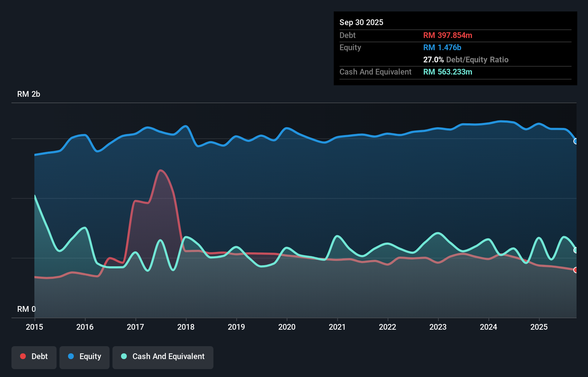The height and width of the screenshot is (377, 588).
Task: Toggle the Cash And Equivalent series visibility
Action: coord(163,356)
